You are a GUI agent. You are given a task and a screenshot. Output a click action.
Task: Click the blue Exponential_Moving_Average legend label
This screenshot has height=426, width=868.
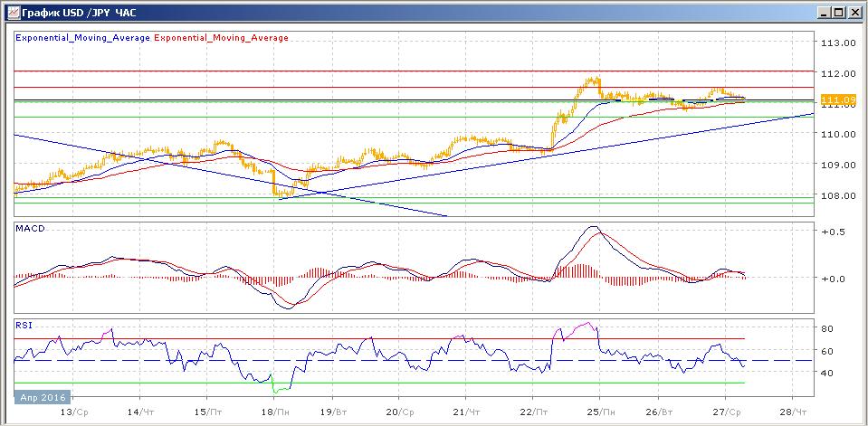coord(83,38)
